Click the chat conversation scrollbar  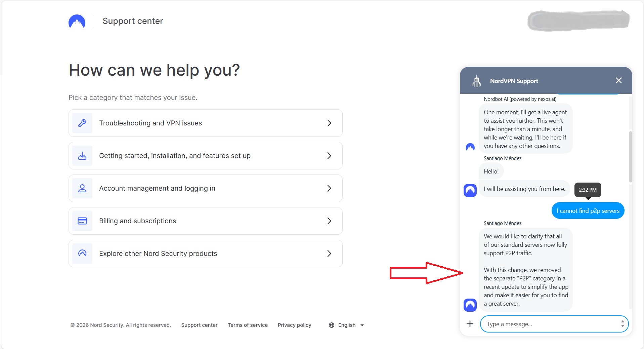(x=630, y=157)
